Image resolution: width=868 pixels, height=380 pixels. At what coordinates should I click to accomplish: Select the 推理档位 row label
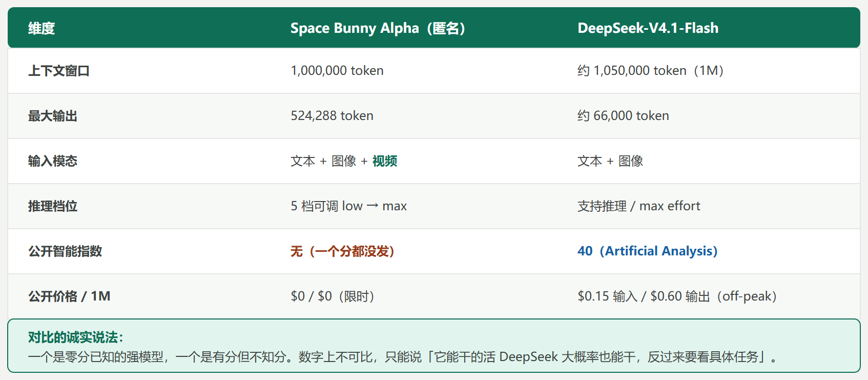point(53,206)
